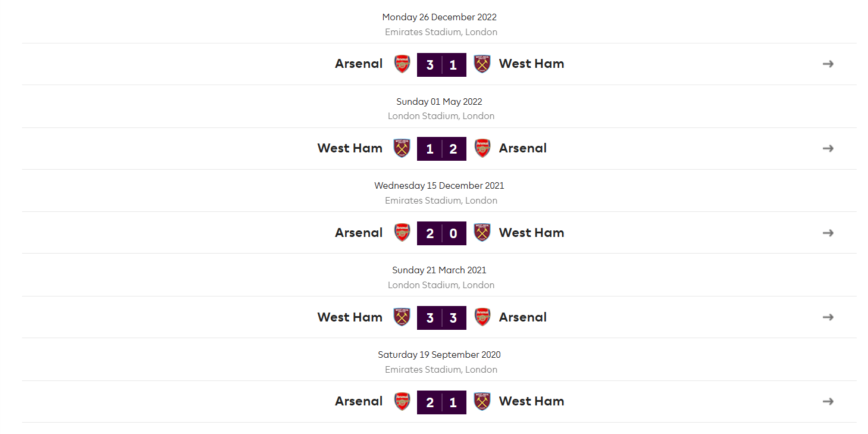
Task: Click Arsenal crest in 01 May 2022 match
Action: [482, 148]
